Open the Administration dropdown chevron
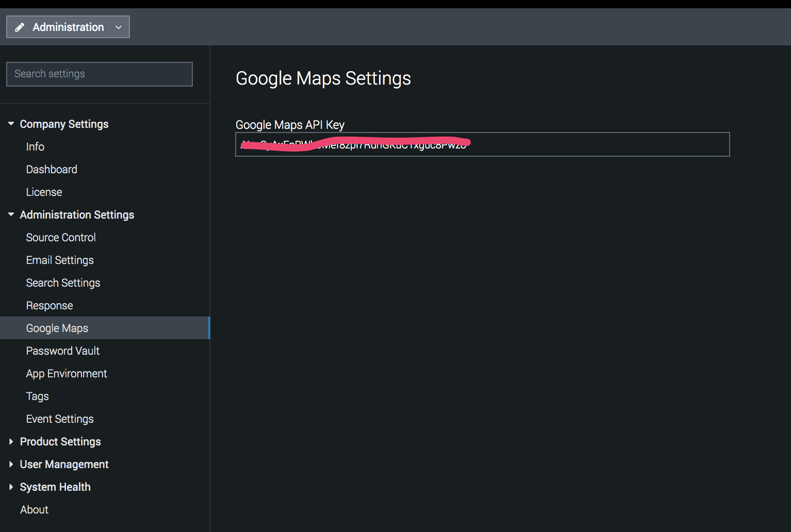Screen dimensions: 791x532 [119, 27]
